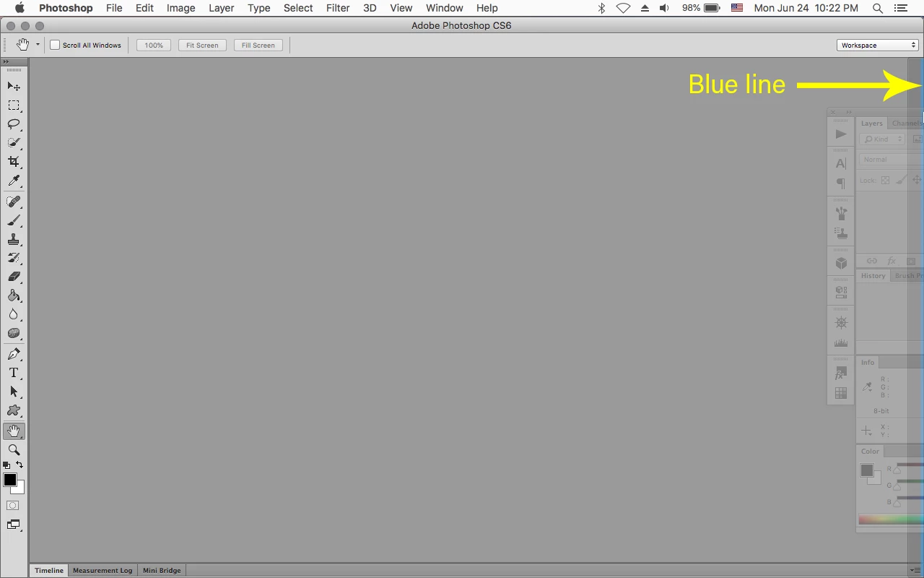Open the Histogram panel icon
Image resolution: width=924 pixels, height=578 pixels.
tap(841, 342)
